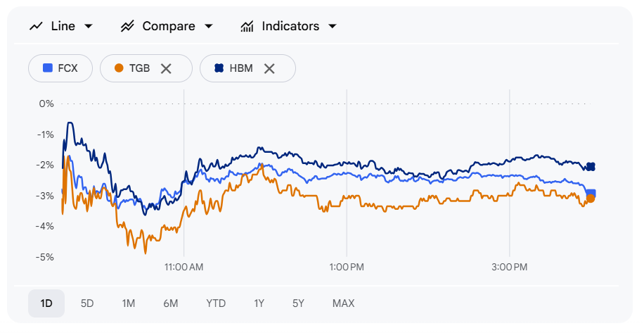644x333 pixels.
Task: Click the Indicators bar chart icon
Action: (x=247, y=26)
